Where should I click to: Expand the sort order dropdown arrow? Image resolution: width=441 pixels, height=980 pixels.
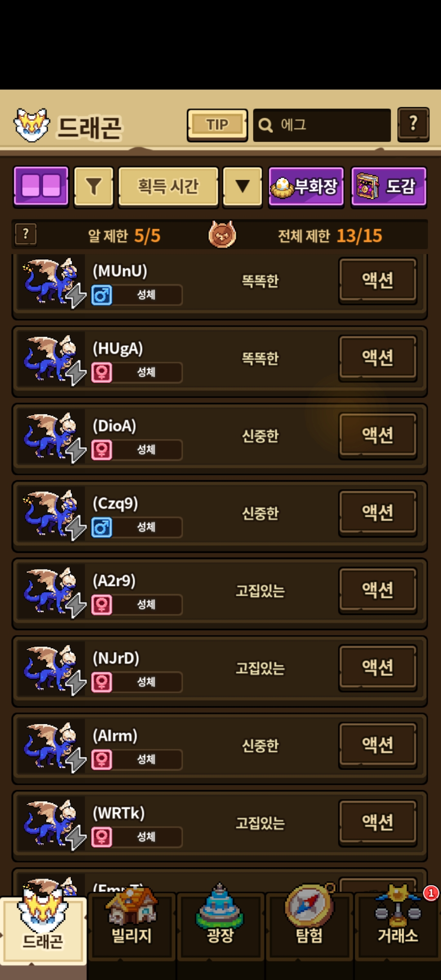(243, 187)
